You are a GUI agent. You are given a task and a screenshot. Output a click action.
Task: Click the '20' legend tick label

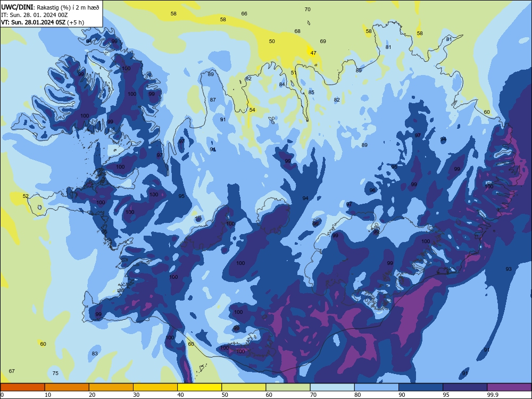[92, 395]
